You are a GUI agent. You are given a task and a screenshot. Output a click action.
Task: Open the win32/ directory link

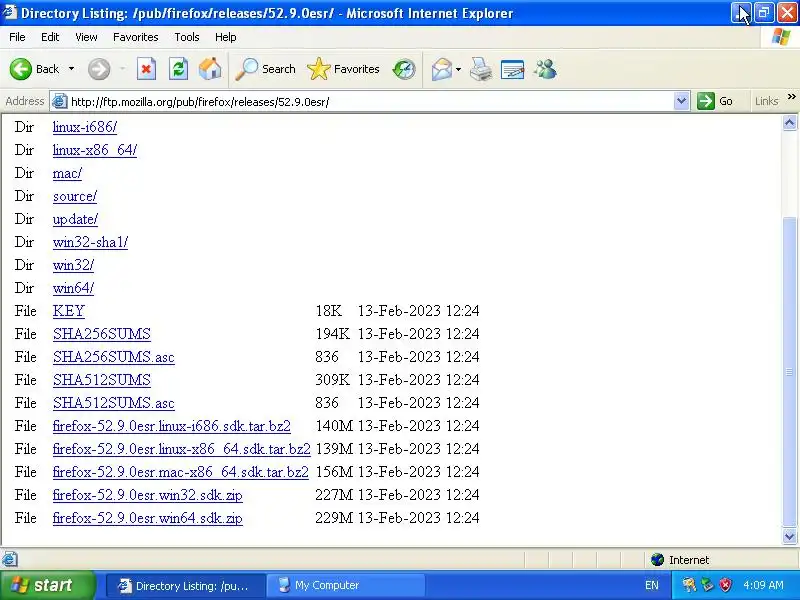pyautogui.click(x=73, y=265)
